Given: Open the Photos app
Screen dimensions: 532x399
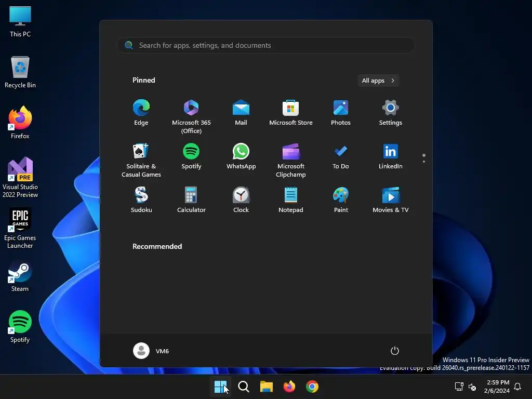Looking at the screenshot, I should [x=341, y=113].
